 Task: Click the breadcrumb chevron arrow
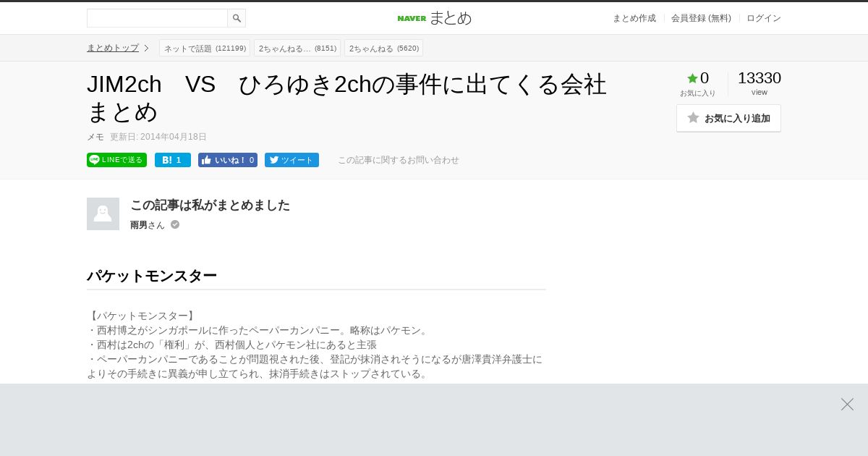(x=146, y=48)
